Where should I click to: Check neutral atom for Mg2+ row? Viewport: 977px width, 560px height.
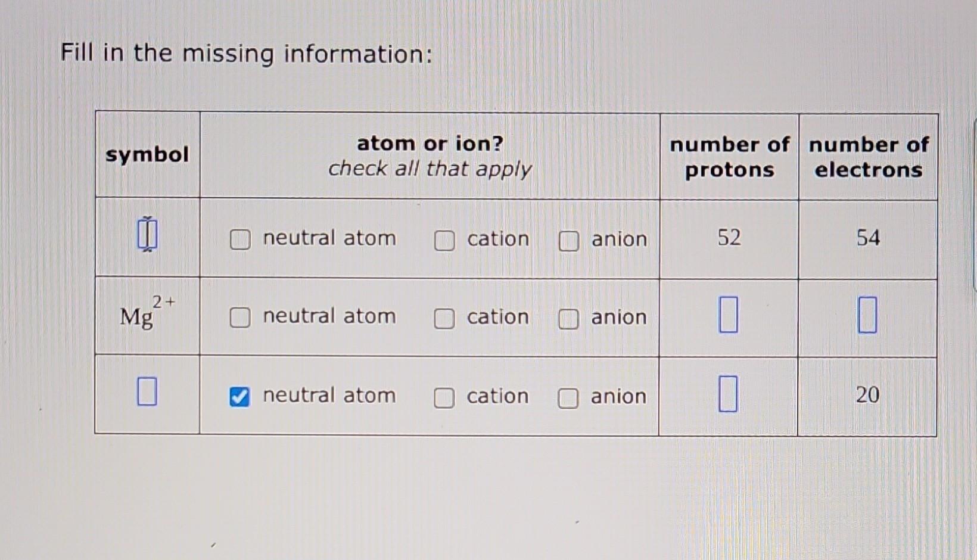click(x=240, y=318)
